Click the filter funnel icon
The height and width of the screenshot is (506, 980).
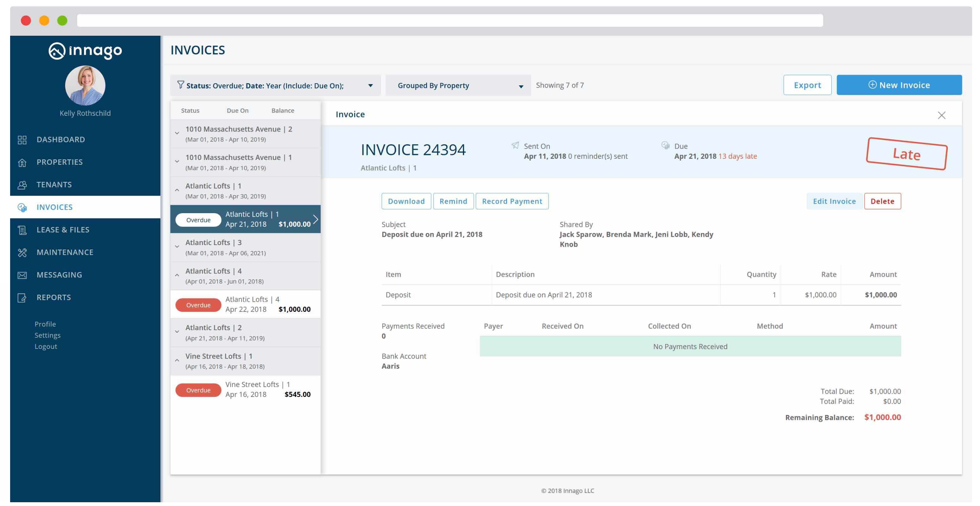pos(181,85)
